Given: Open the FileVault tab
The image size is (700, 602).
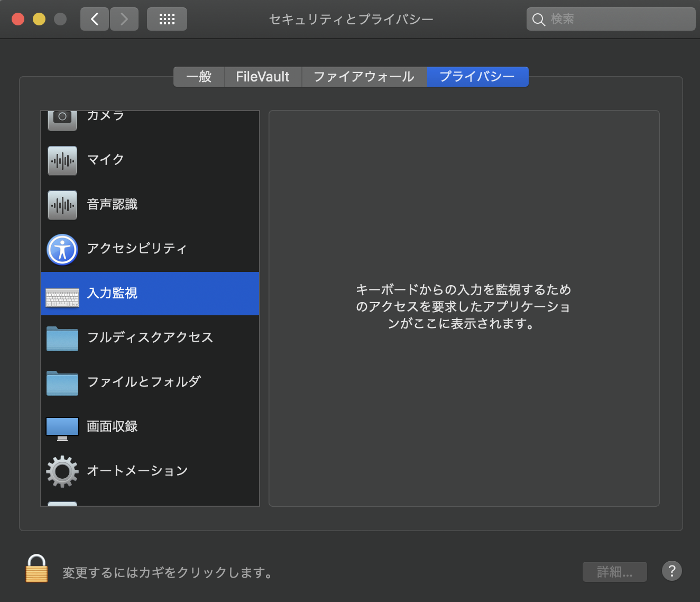Looking at the screenshot, I should click(263, 77).
